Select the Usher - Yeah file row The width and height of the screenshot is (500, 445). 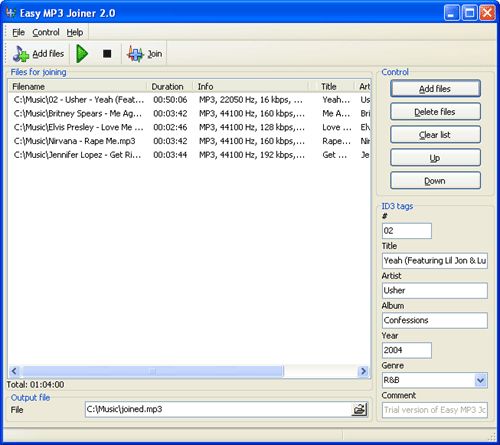coord(189,100)
